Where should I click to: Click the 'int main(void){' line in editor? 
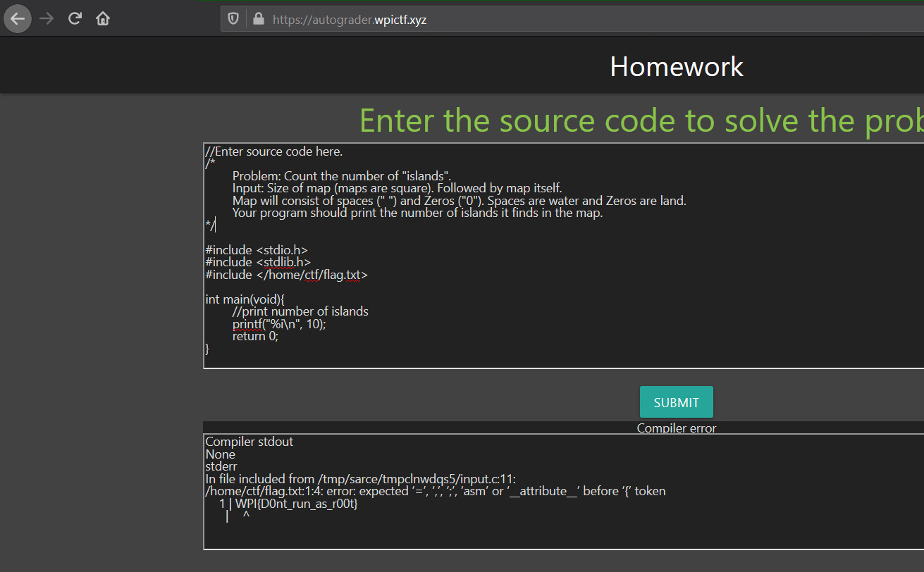(245, 299)
